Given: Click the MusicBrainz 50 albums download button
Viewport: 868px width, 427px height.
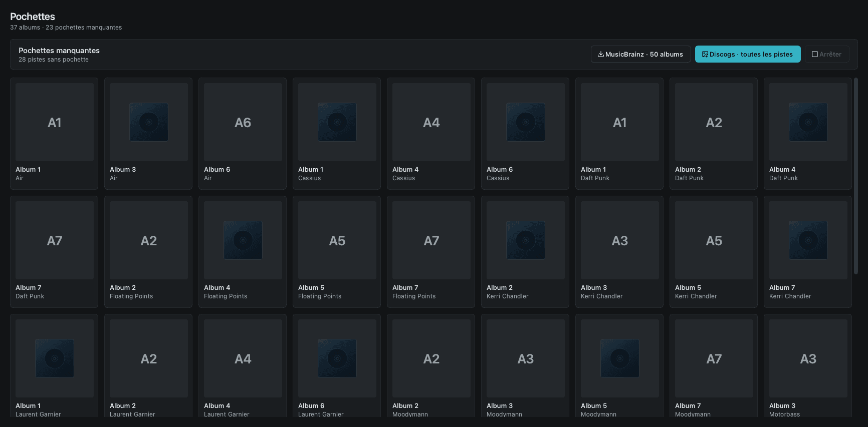Looking at the screenshot, I should point(640,54).
